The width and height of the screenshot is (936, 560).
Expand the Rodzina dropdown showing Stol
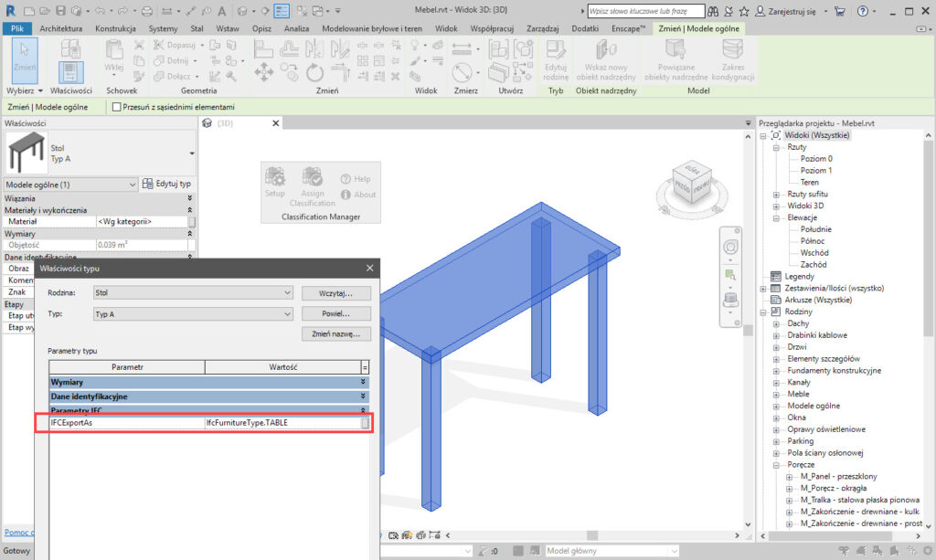(191, 293)
